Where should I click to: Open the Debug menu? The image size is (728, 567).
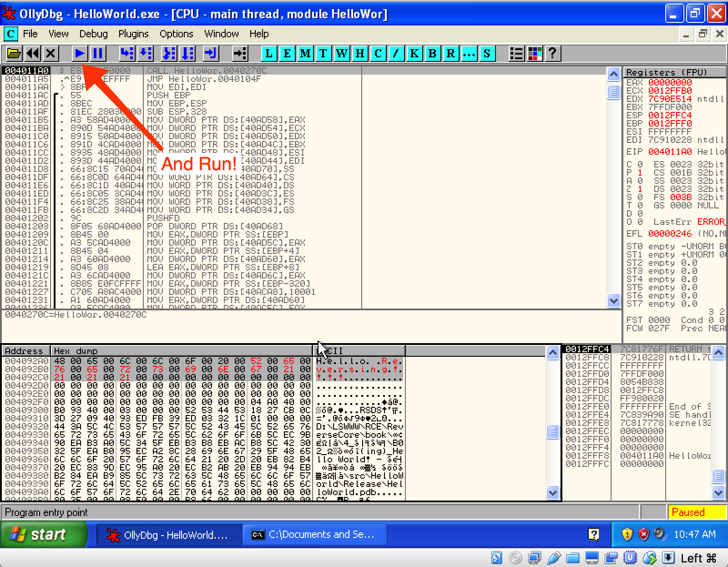[93, 34]
